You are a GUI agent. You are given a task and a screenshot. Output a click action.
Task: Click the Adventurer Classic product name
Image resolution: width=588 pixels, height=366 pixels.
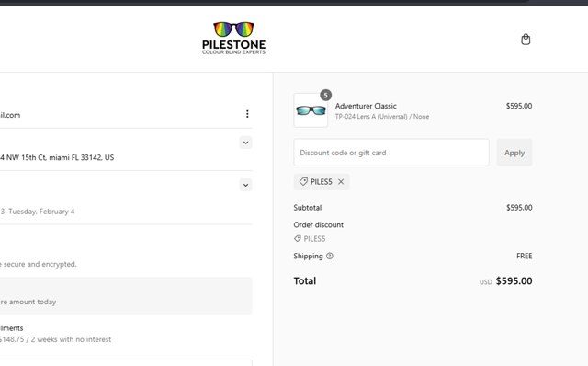[366, 106]
